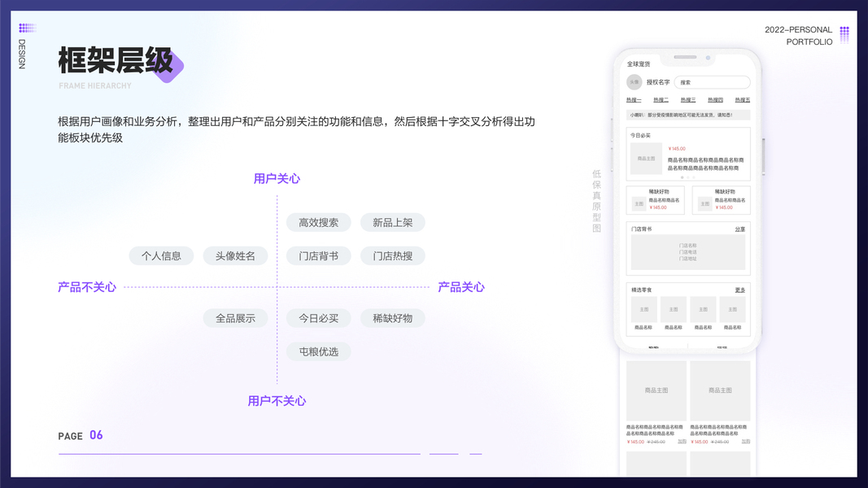Click the 搜索 search field in phone mockup

click(712, 82)
